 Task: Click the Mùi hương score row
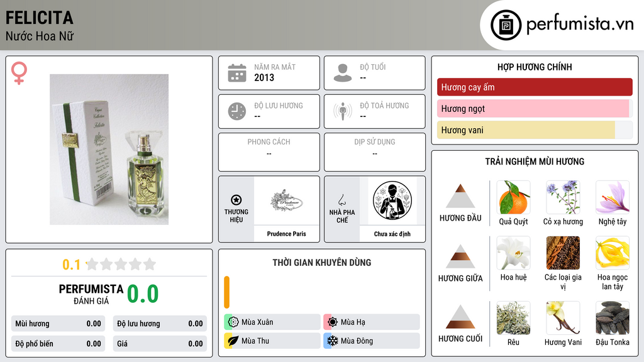click(x=58, y=324)
